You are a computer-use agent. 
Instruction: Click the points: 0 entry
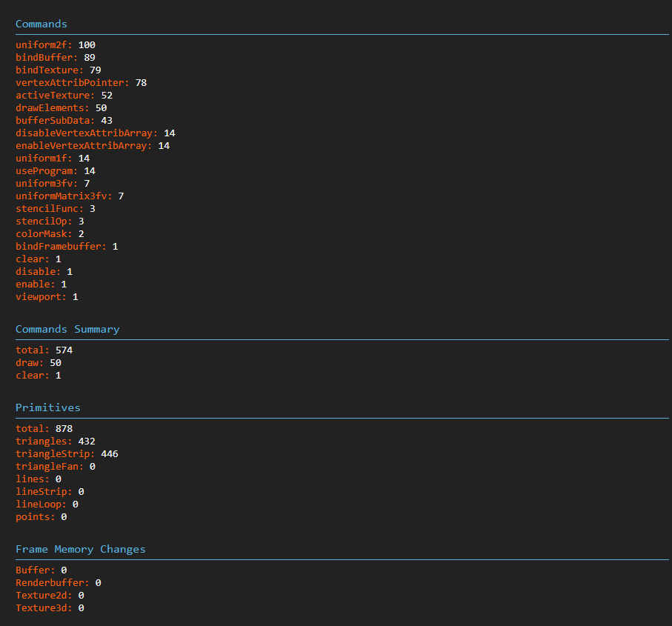(x=41, y=517)
